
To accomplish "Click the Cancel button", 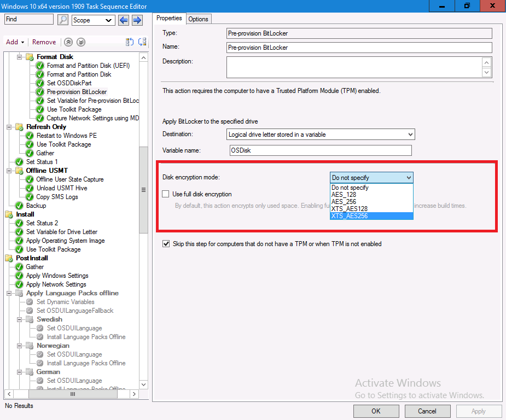I will pyautogui.click(x=427, y=411).
